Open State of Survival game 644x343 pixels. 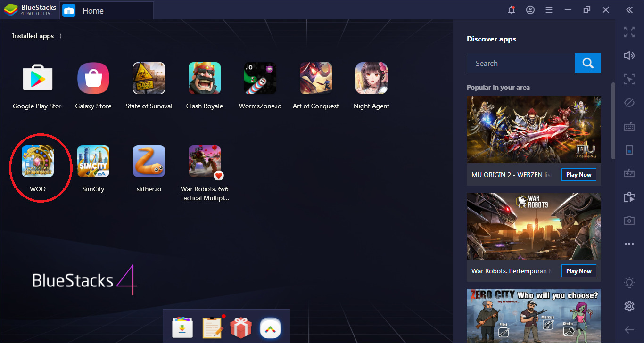click(x=149, y=78)
